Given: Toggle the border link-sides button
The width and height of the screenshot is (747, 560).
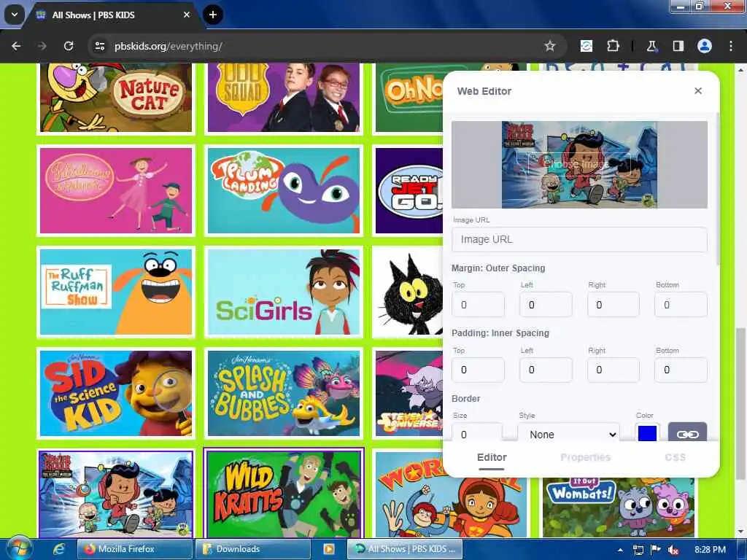Looking at the screenshot, I should 687,432.
